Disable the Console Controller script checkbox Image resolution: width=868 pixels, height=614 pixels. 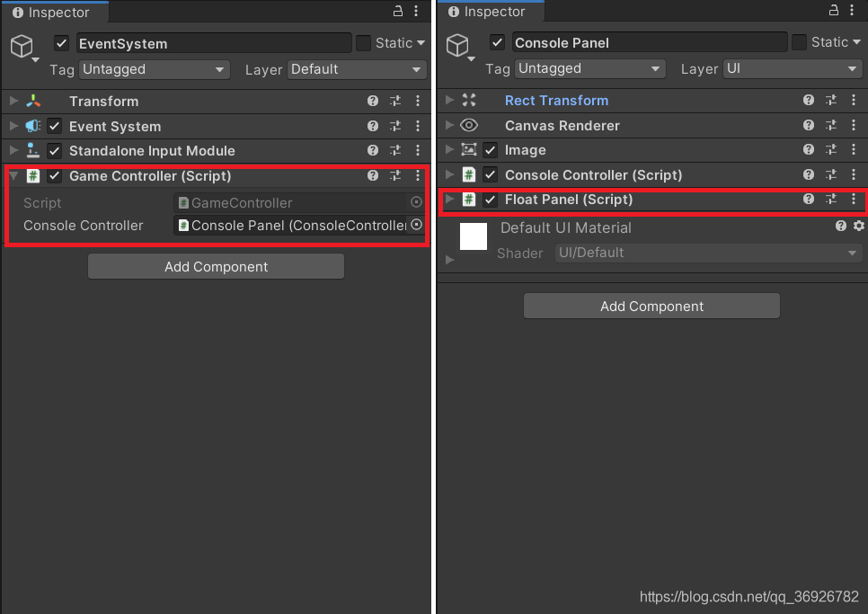click(x=490, y=175)
